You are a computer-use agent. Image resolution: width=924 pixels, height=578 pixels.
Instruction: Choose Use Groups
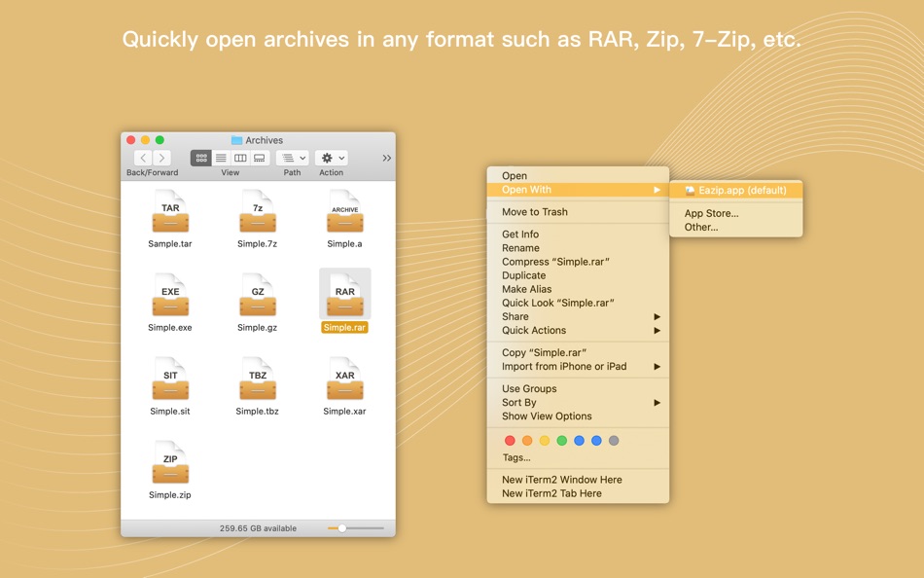(578, 388)
